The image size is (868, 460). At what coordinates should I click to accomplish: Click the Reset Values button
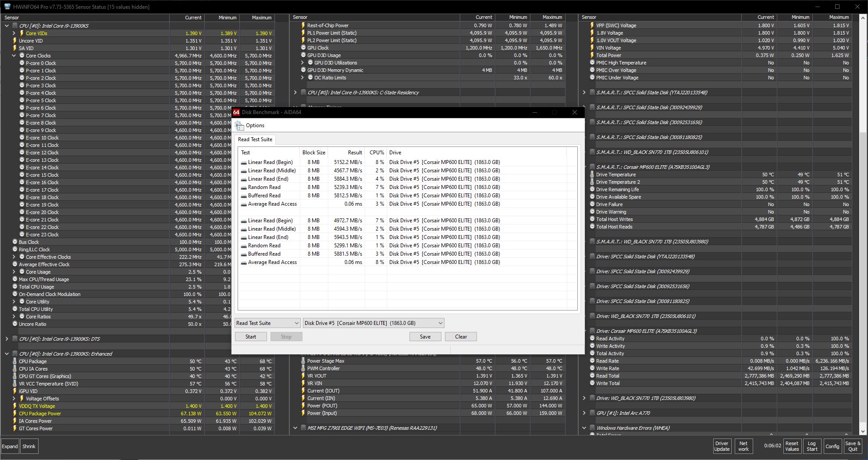(791, 446)
